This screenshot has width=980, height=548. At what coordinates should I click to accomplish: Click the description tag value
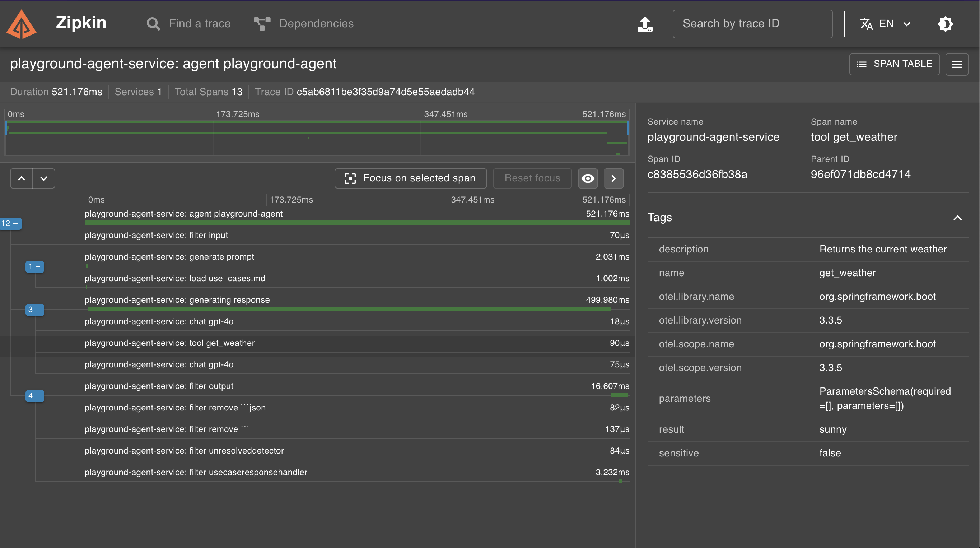click(883, 249)
